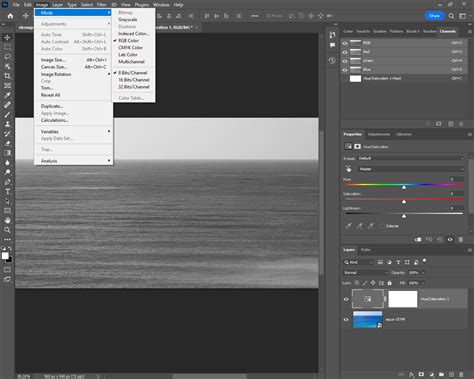Switch to the Libraries tab
This screenshot has width=474, height=379.
point(404,134)
